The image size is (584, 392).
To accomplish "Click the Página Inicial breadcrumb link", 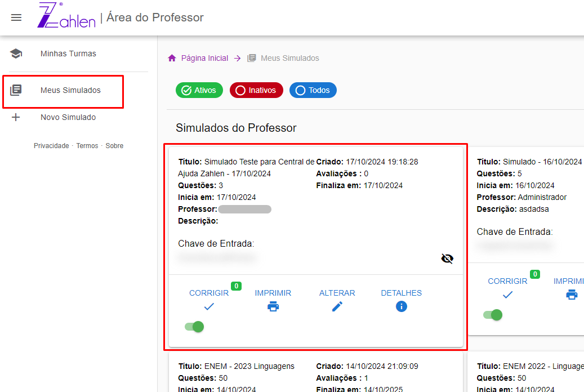I will point(204,58).
